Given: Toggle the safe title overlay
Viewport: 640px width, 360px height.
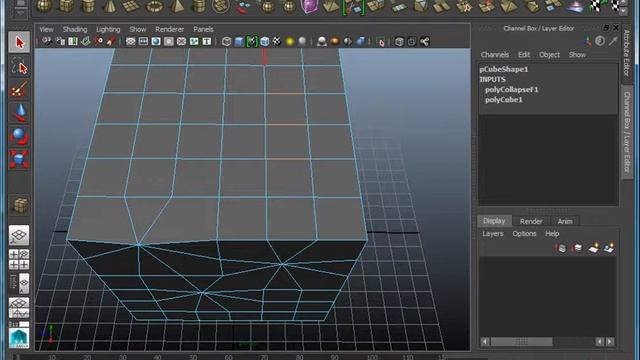Looking at the screenshot, I should click(x=207, y=41).
